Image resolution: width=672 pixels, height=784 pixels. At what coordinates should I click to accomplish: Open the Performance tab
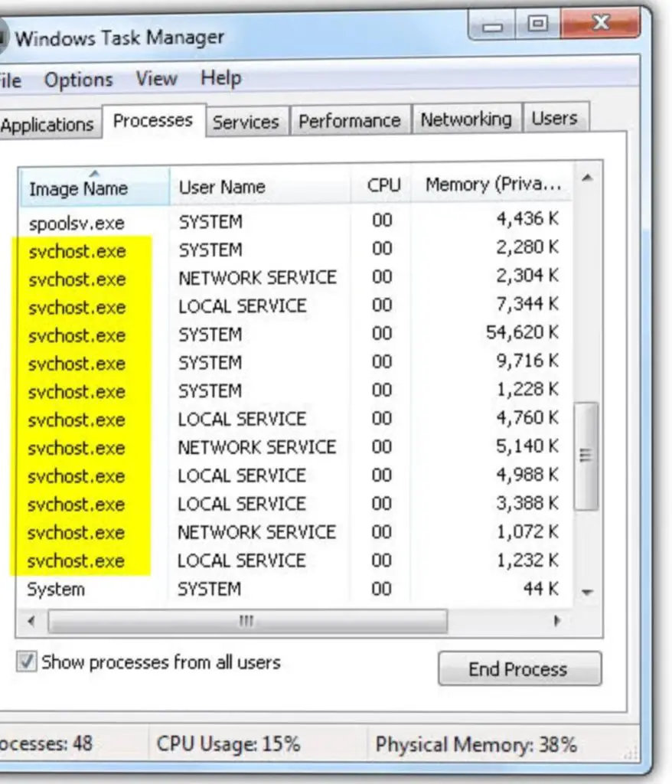coord(350,120)
